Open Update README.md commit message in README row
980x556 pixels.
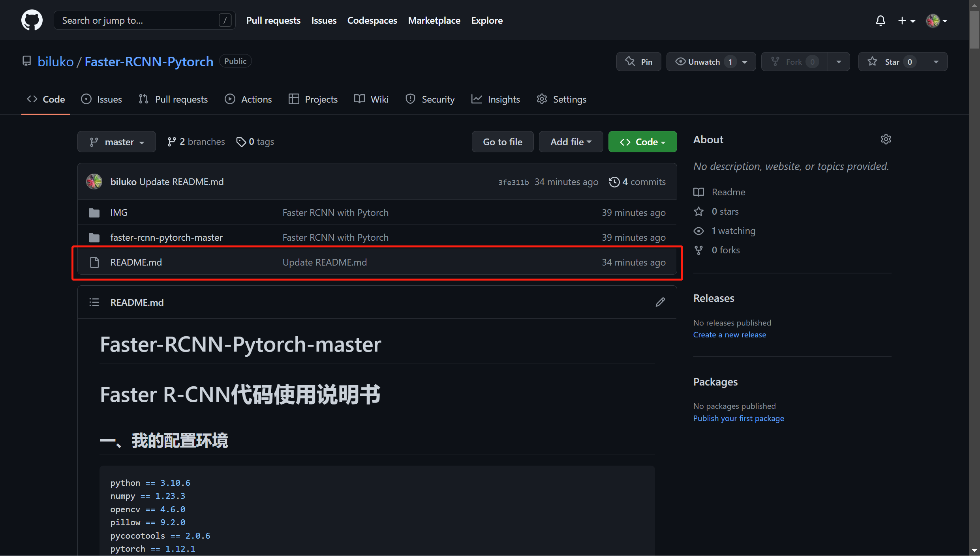pos(325,262)
